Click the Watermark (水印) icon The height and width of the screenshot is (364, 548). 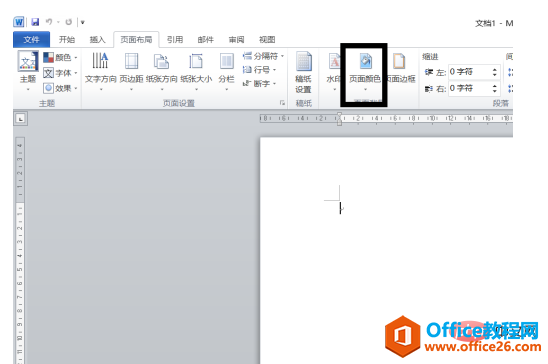tap(334, 61)
